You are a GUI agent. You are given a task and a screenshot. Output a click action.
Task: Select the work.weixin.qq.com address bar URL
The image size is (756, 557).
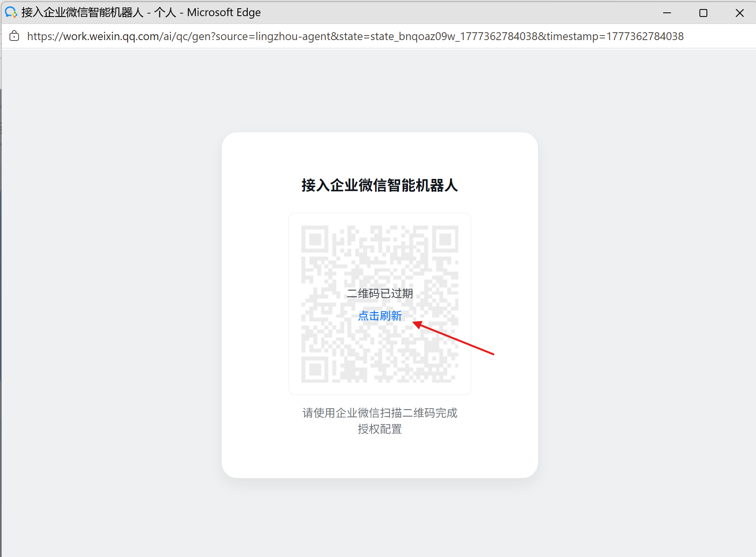(x=355, y=36)
